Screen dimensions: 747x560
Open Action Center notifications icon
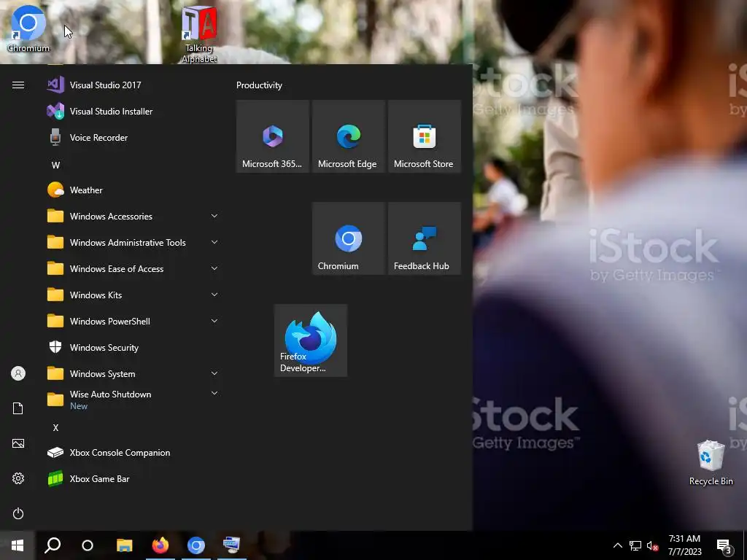point(724,545)
